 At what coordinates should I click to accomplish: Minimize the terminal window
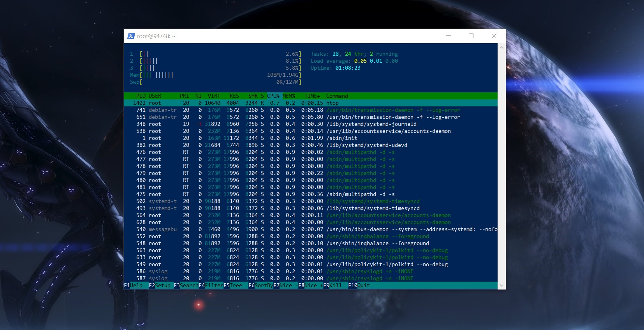pos(449,36)
